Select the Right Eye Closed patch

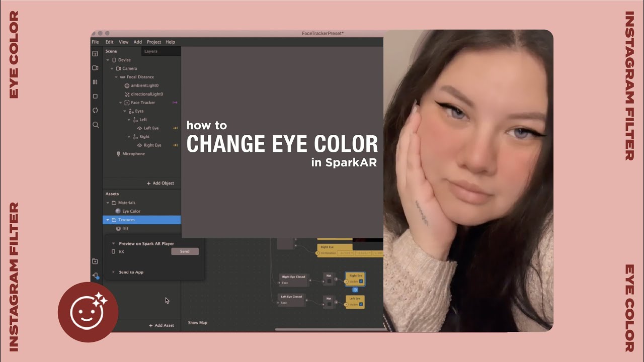coord(293,280)
